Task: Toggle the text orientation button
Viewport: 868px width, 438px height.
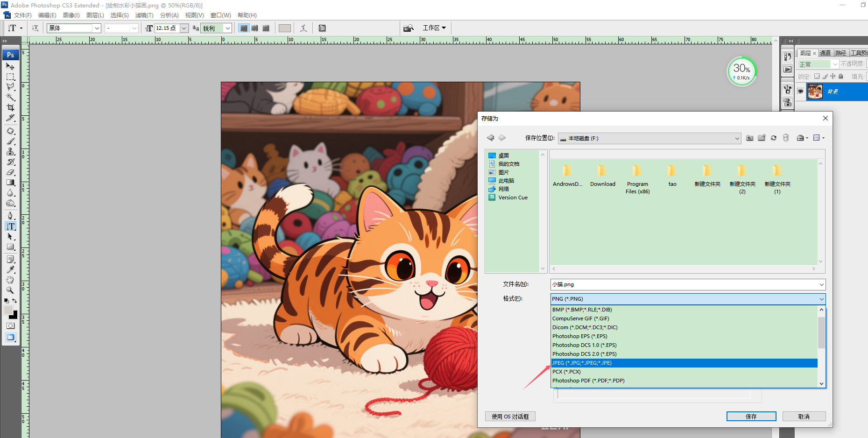Action: [35, 28]
